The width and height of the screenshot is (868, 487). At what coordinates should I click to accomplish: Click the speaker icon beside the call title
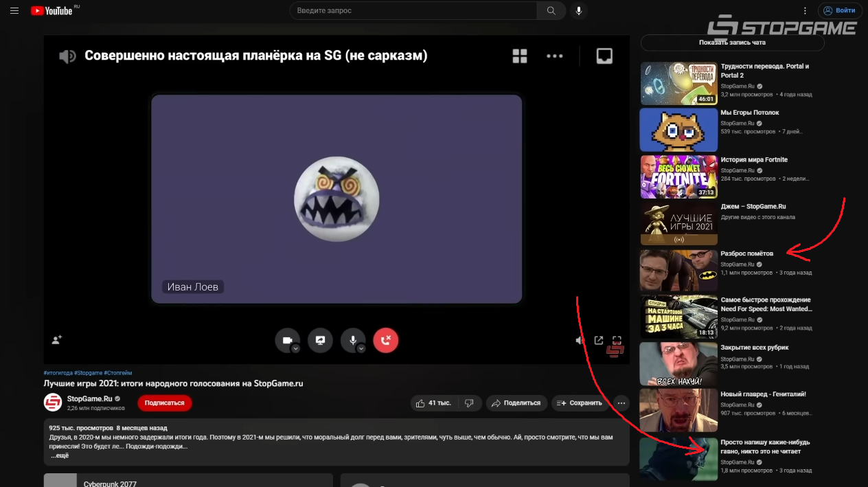[67, 56]
